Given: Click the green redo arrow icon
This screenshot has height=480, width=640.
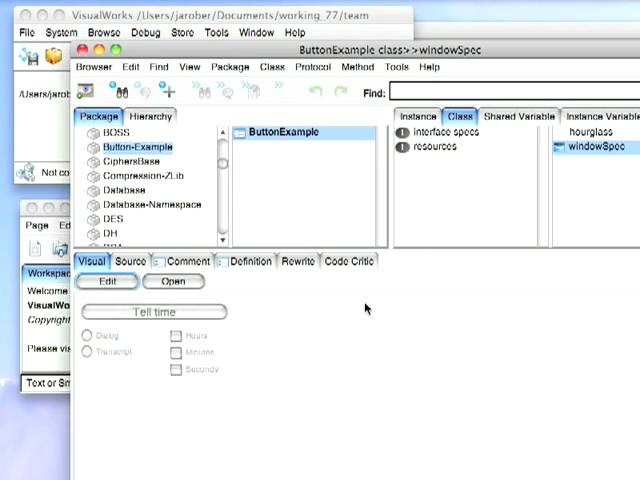Looking at the screenshot, I should (341, 90).
